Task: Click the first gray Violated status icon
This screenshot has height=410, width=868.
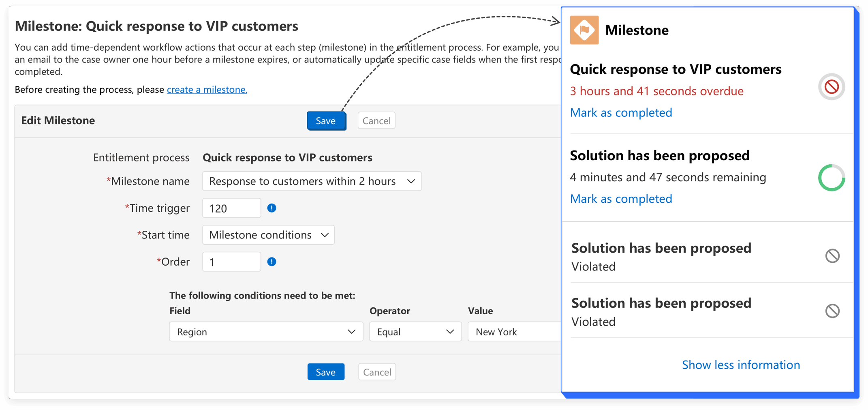Action: pyautogui.click(x=832, y=256)
